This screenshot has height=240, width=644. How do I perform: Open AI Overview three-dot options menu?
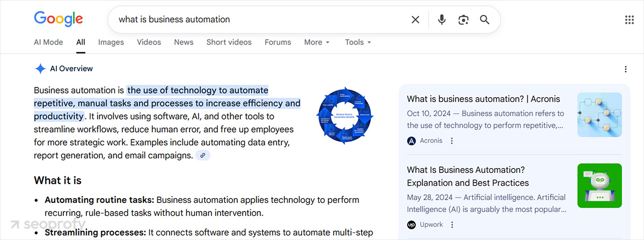point(625,69)
